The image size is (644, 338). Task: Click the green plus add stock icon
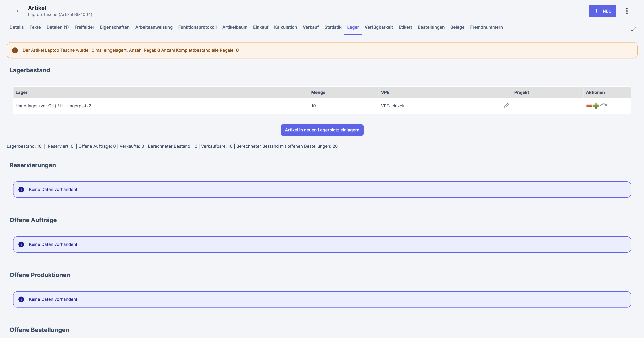coord(596,106)
